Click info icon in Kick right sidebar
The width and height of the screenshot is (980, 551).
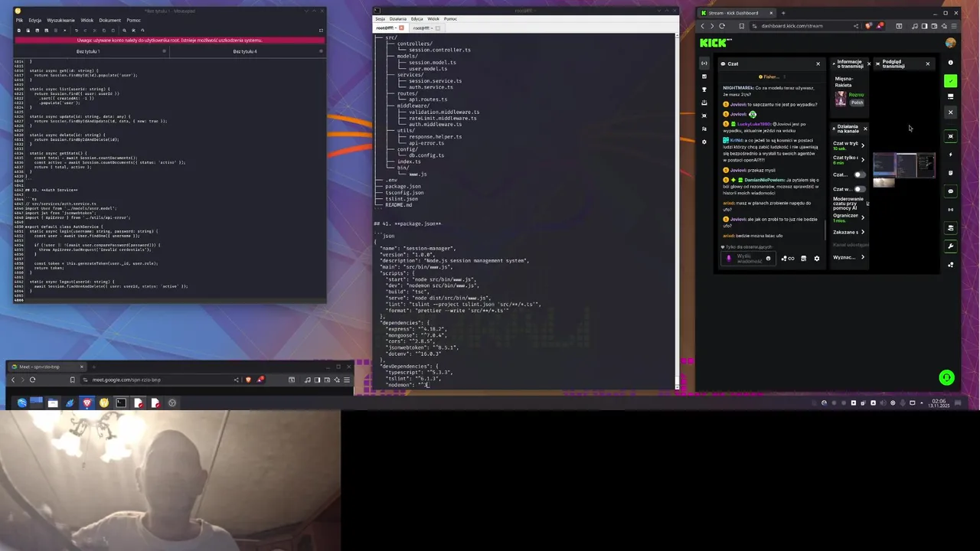pos(951,63)
